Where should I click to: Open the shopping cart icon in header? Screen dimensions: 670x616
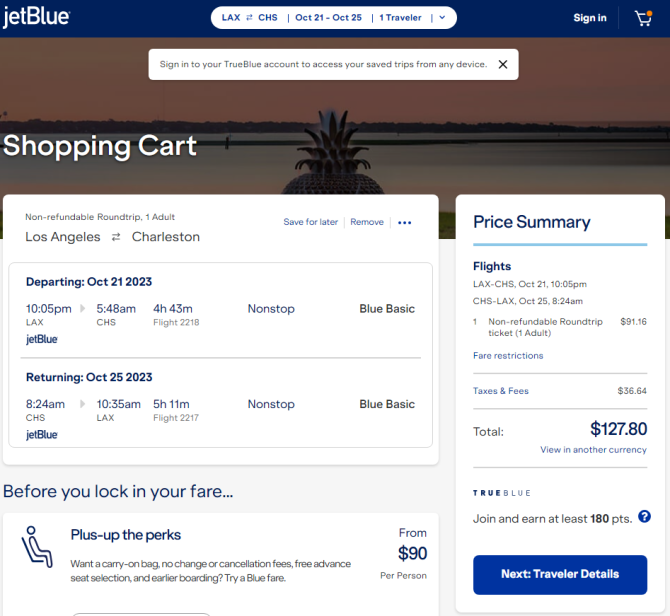[644, 18]
